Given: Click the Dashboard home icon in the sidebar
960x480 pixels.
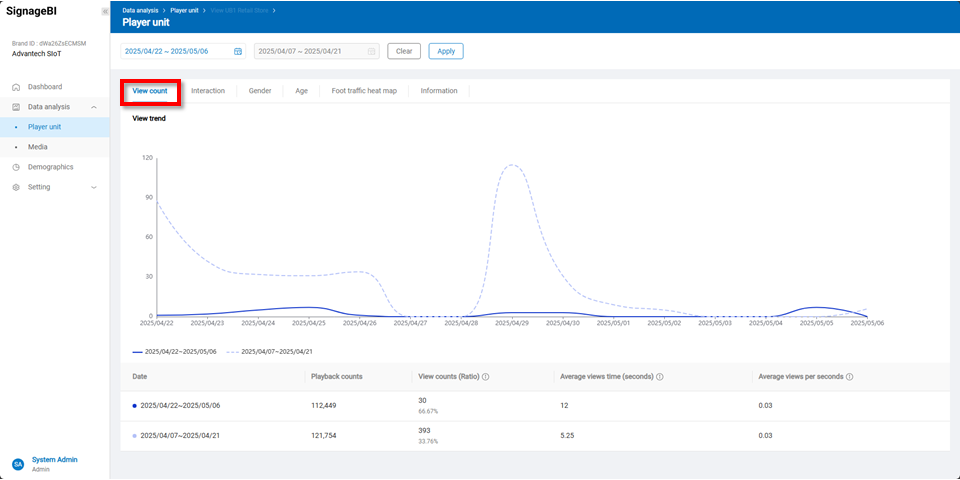Looking at the screenshot, I should 16,87.
